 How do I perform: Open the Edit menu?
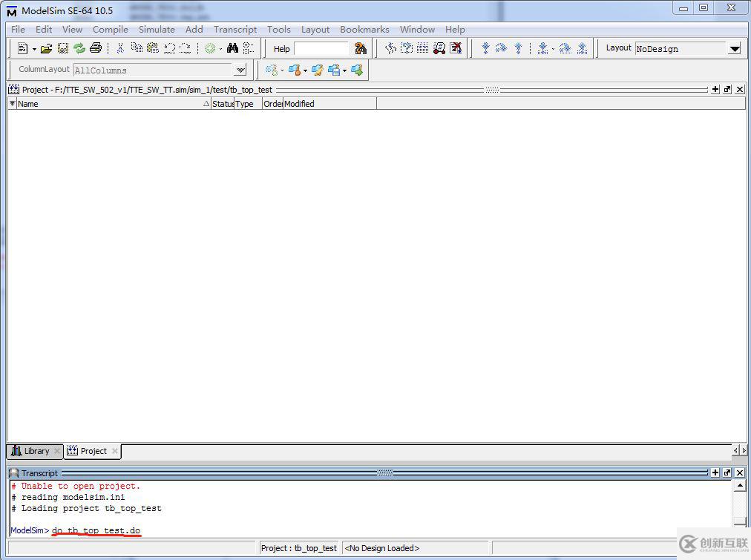(44, 29)
